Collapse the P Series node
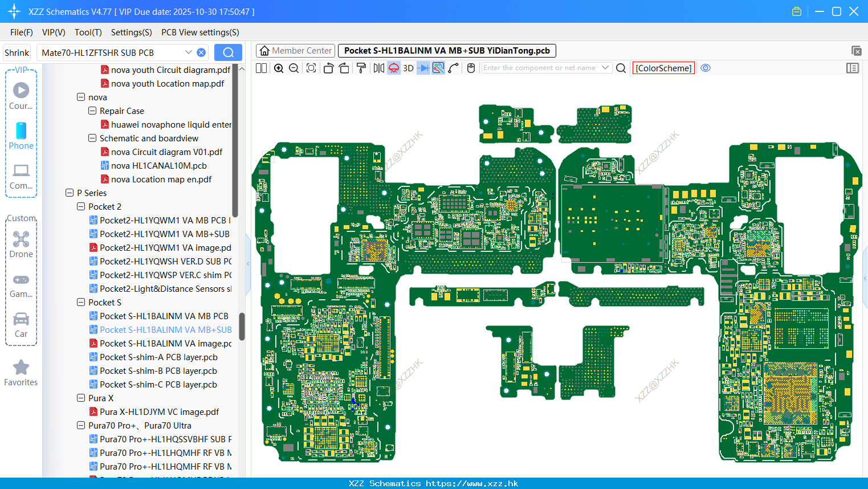The width and height of the screenshot is (868, 489). pos(70,193)
